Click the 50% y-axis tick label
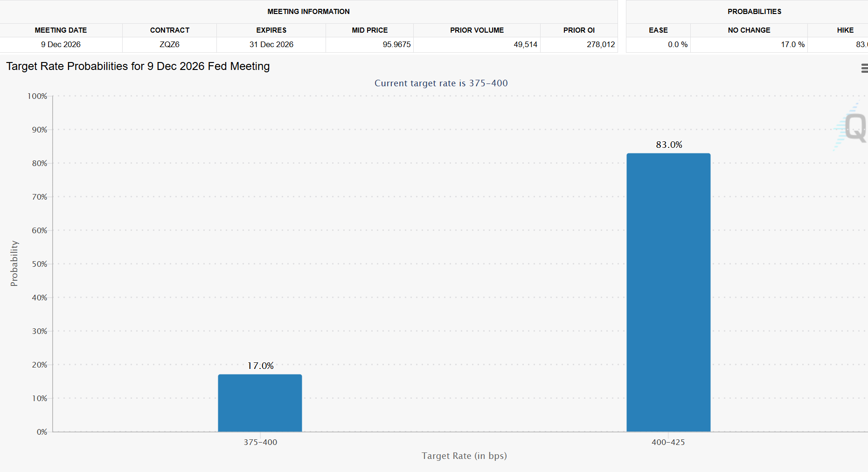This screenshot has width=868, height=472. (39, 264)
